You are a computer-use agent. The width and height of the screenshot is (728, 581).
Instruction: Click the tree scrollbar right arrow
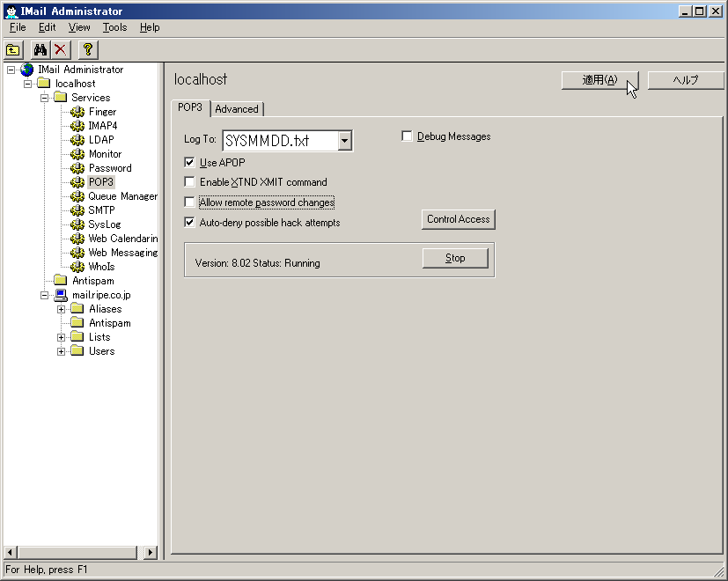pos(150,552)
